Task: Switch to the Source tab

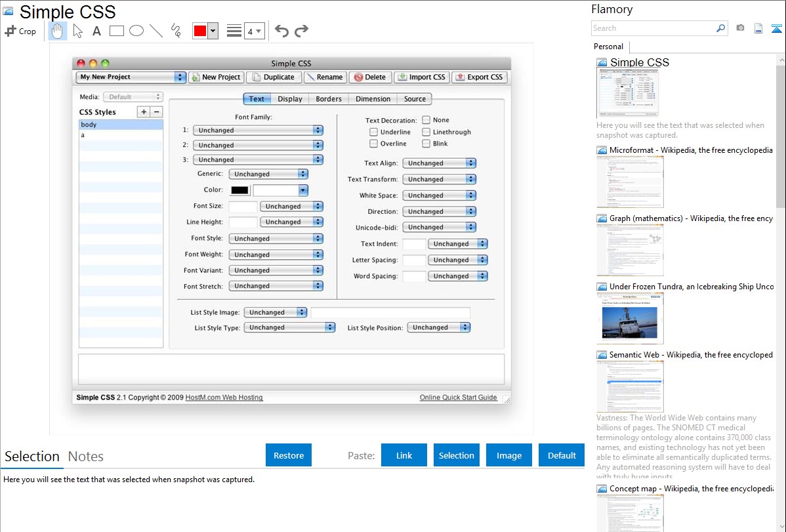Action: tap(415, 99)
